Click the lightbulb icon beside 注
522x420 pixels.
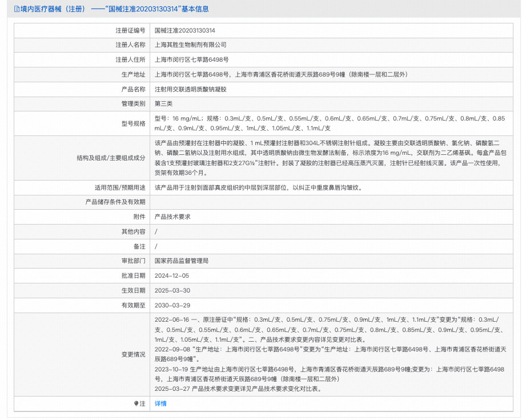pyautogui.click(x=136, y=403)
